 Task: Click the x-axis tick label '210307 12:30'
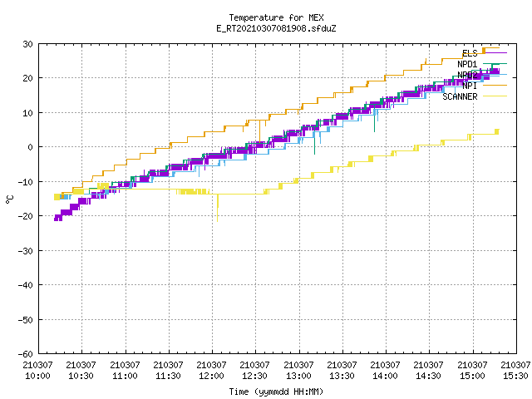click(x=255, y=370)
